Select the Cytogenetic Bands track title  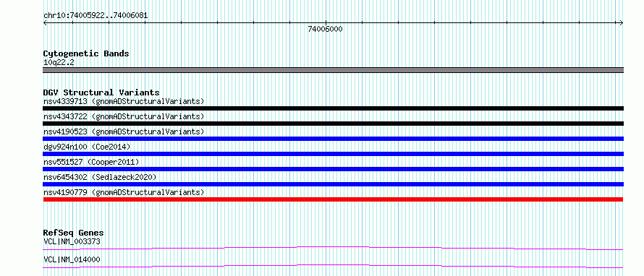click(x=86, y=53)
